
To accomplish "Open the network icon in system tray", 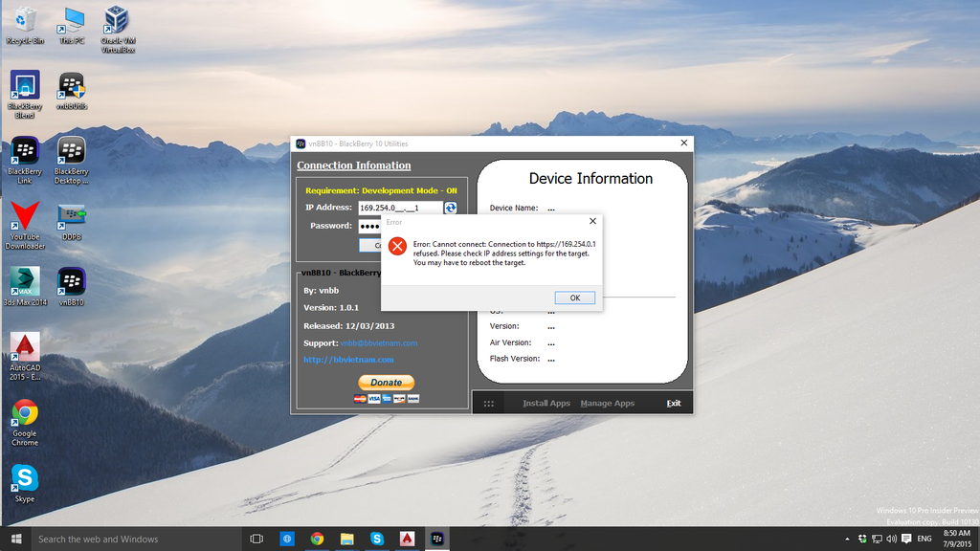I will (877, 539).
